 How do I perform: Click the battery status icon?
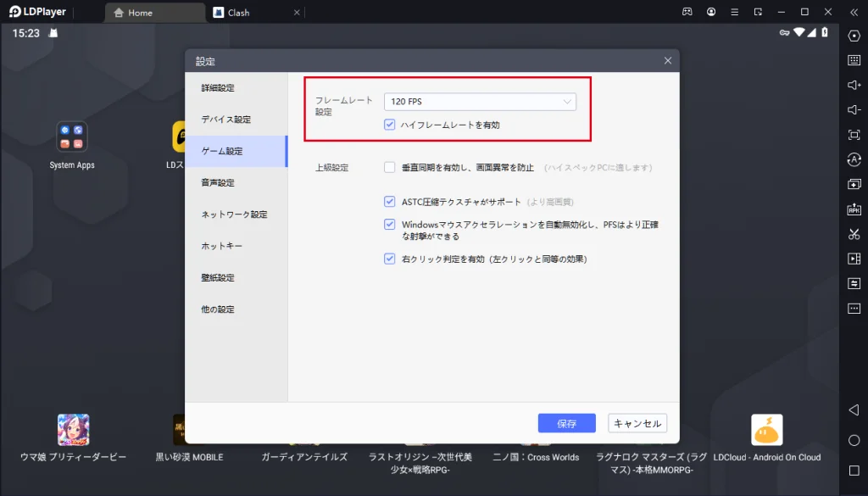(x=825, y=33)
